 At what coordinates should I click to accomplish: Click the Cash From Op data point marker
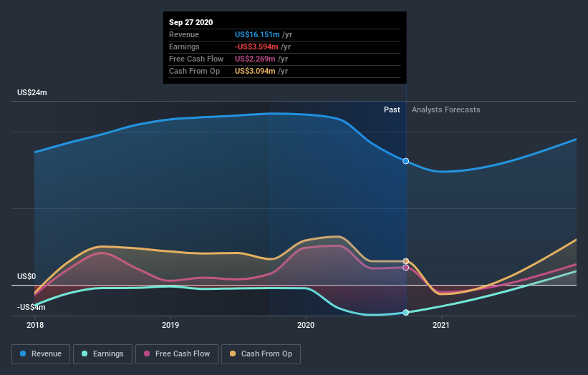click(x=406, y=261)
